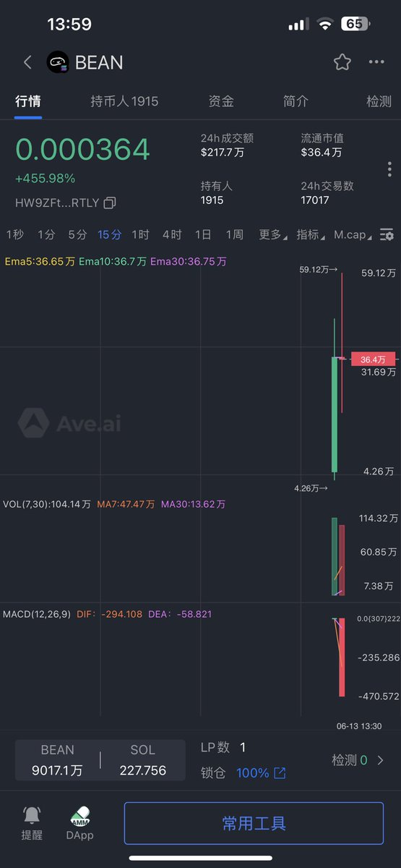Image resolution: width=401 pixels, height=868 pixels.
Task: Open the bell alert reminder
Action: (32, 815)
